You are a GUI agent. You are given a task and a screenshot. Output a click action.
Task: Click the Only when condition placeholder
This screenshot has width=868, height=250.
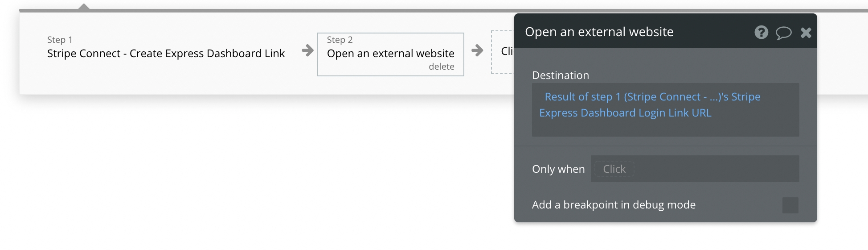pos(614,169)
